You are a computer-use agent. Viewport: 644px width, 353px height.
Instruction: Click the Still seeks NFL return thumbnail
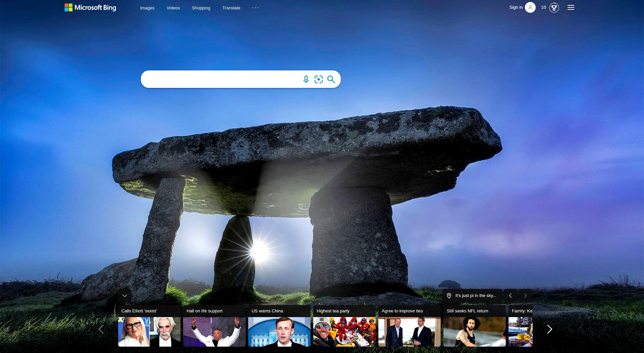(x=475, y=332)
